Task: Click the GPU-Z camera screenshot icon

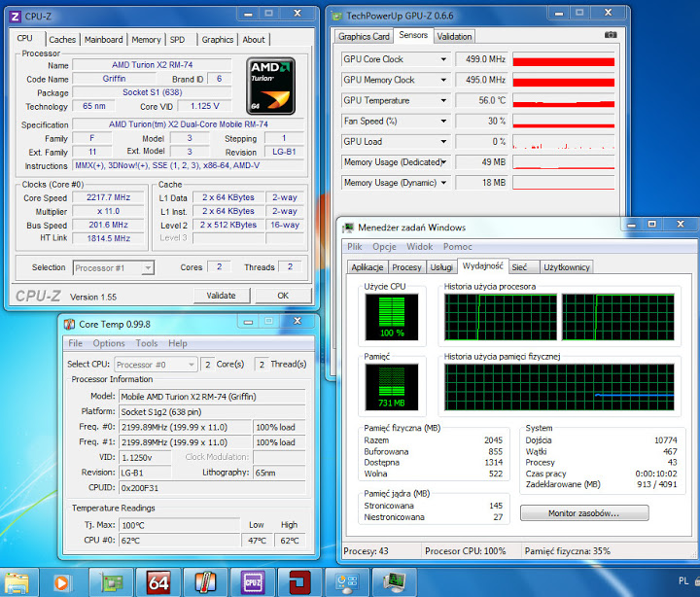Action: (x=611, y=35)
